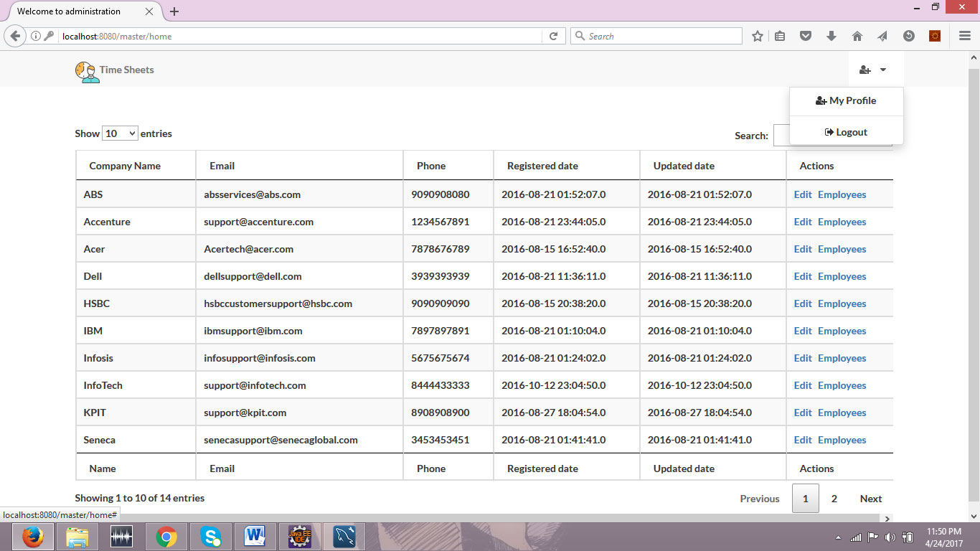Open the Firefox hamburger menu
Viewport: 980px width, 551px height.
tap(965, 37)
